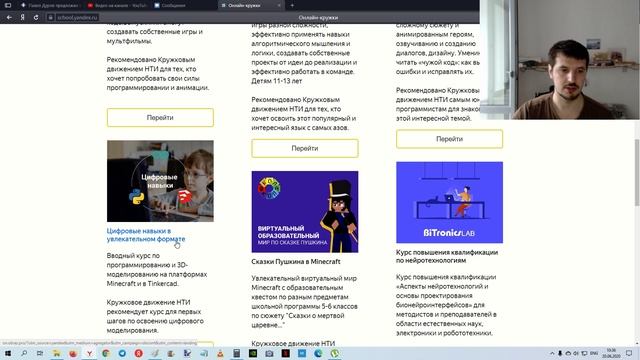Click the Виртуальный образовательный мир Minecraft image
The height and width of the screenshot is (360, 640).
[304, 212]
